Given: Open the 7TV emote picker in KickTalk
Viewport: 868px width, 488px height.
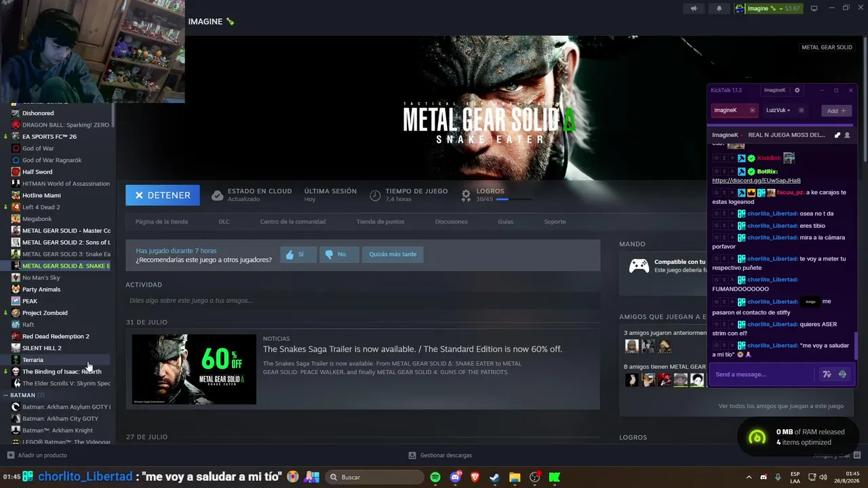Looking at the screenshot, I should pos(827,374).
